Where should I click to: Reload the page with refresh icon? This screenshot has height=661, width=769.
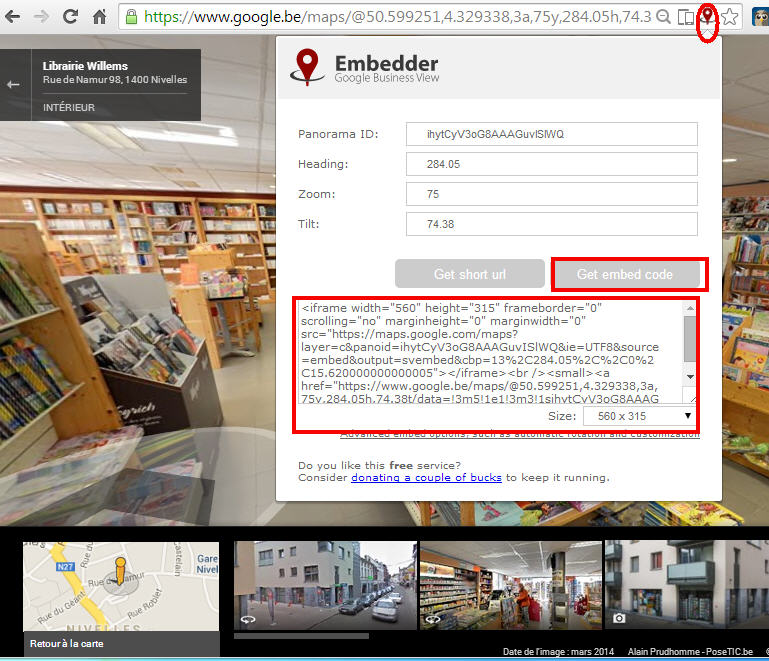point(71,17)
